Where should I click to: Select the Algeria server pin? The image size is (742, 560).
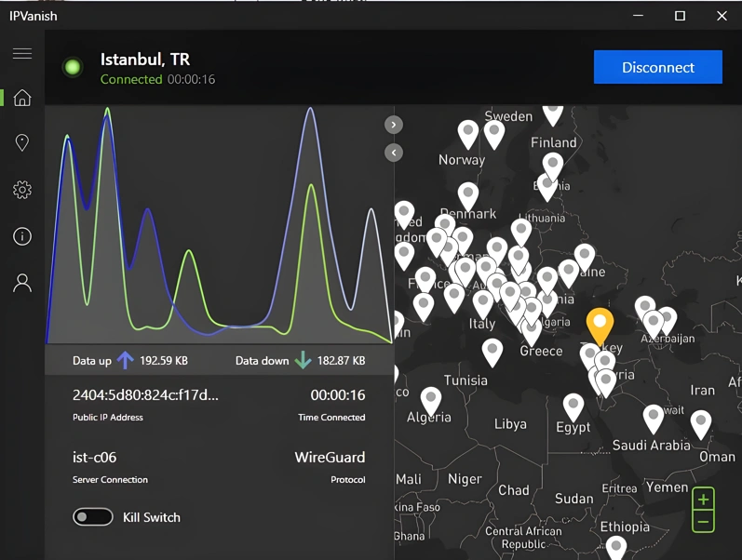(431, 400)
